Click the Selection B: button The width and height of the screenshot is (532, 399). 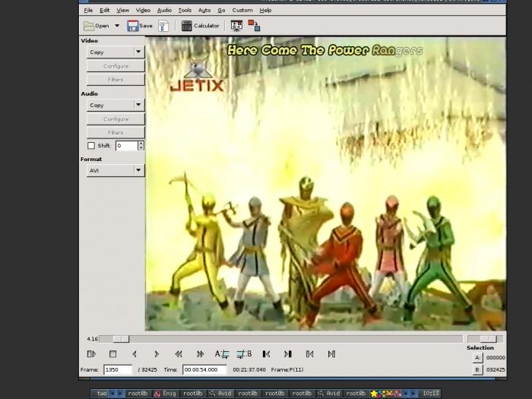(x=477, y=369)
